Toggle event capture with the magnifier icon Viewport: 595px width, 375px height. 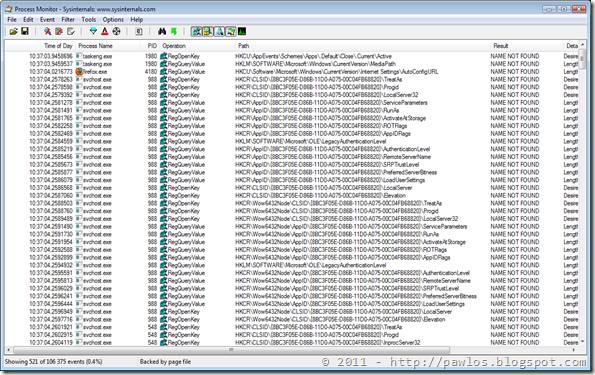coord(47,32)
